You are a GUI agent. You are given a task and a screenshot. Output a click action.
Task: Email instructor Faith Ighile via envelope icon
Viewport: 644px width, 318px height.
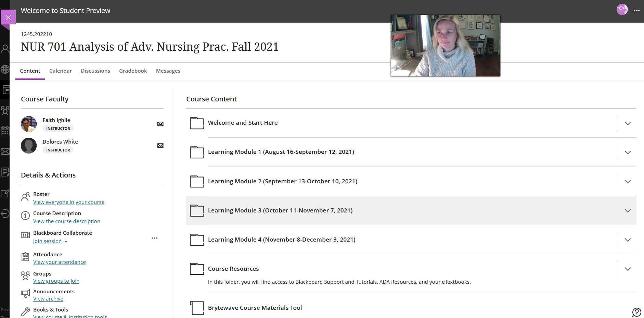tap(160, 124)
